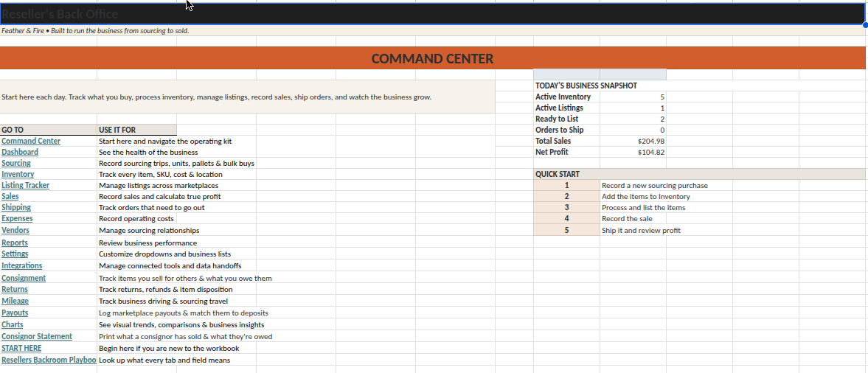
Task: Select 'Ship it and review profit' cell
Action: coord(641,230)
